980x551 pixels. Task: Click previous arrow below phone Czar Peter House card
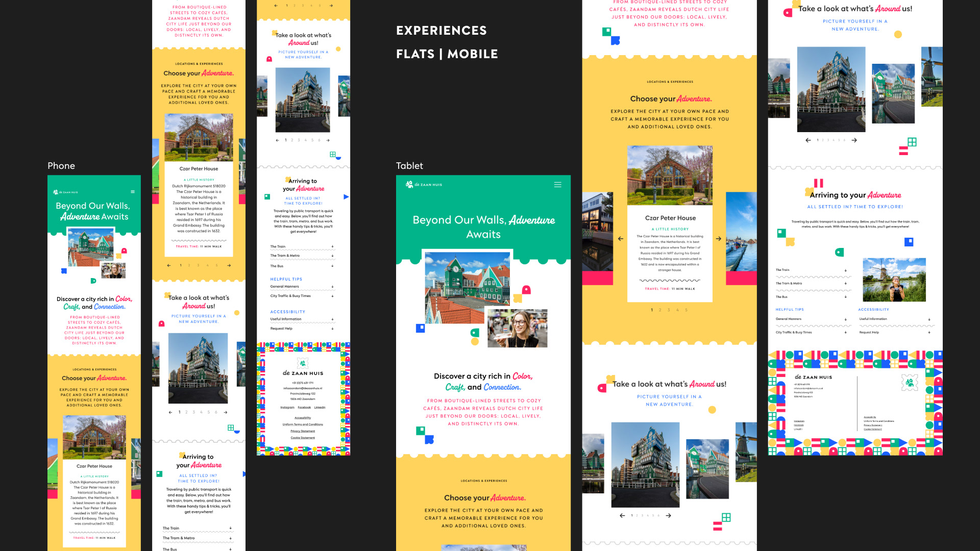(169, 265)
